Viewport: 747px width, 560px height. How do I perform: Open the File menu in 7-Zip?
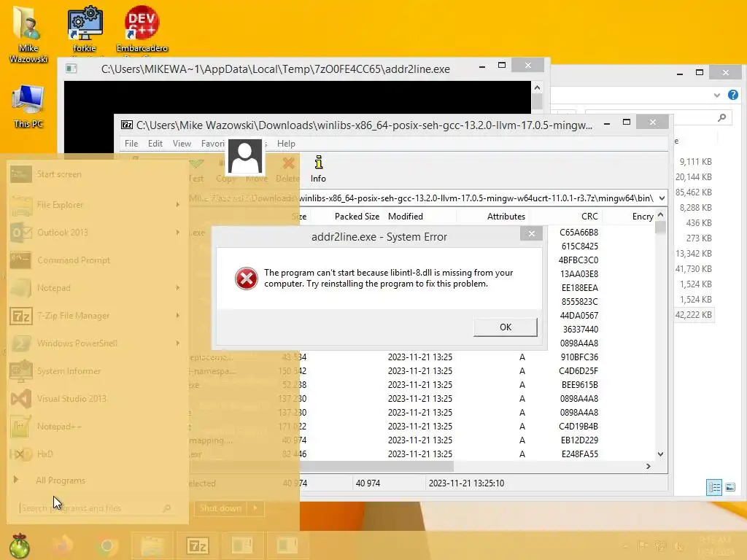pyautogui.click(x=131, y=144)
